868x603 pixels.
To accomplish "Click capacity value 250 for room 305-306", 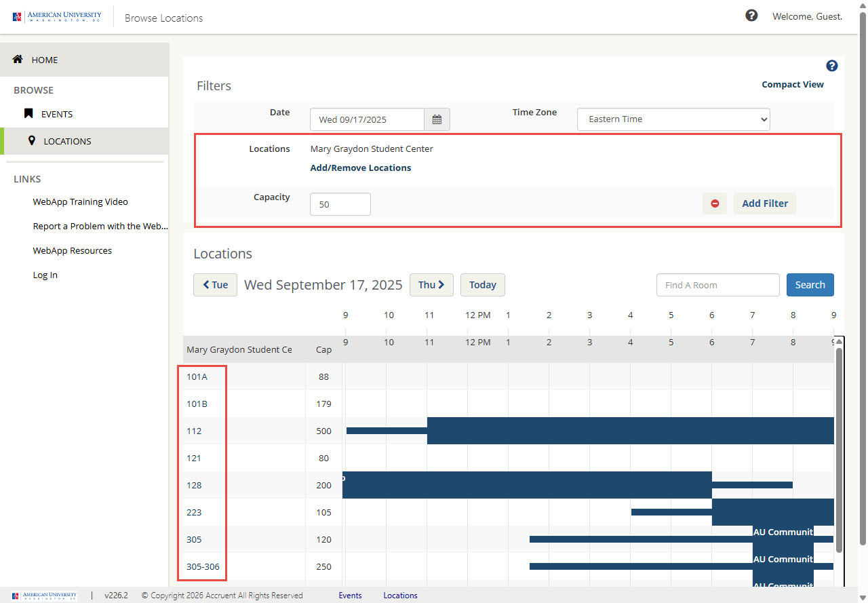I will pos(323,566).
